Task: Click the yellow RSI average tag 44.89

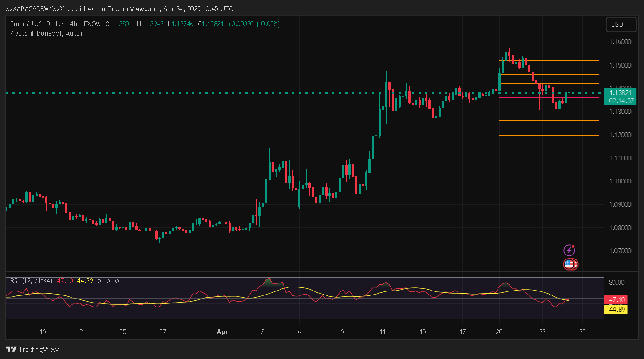Action: pyautogui.click(x=615, y=310)
